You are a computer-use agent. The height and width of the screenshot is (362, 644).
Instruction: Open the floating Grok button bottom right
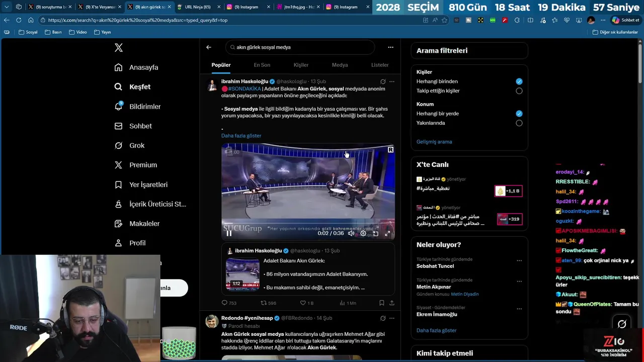tap(622, 324)
